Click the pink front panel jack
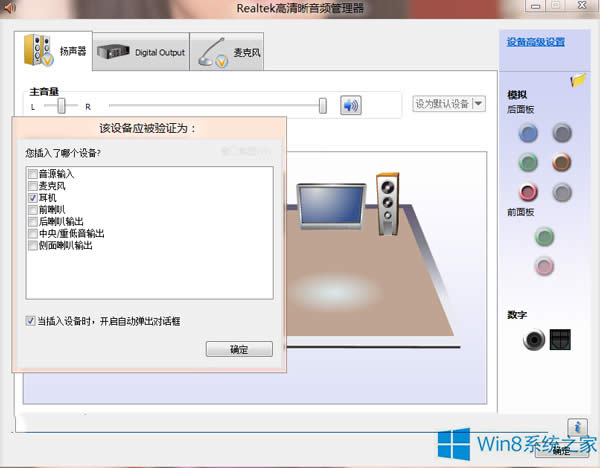 tap(544, 266)
